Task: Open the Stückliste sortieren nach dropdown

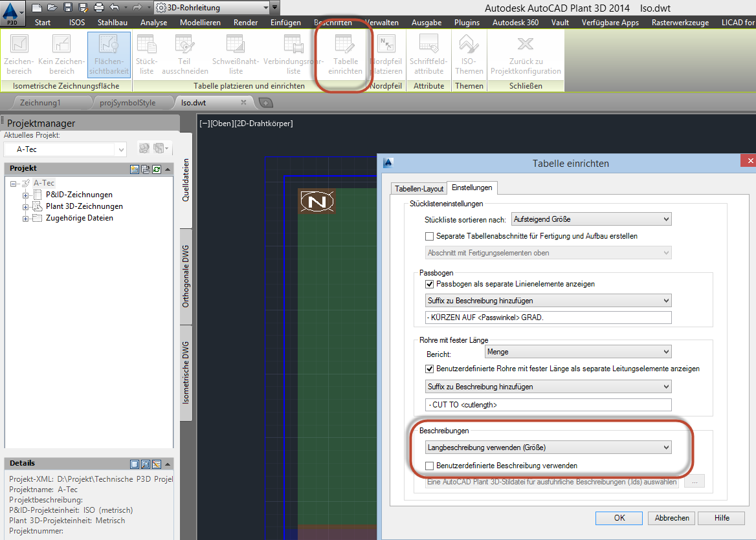Action: pos(591,219)
